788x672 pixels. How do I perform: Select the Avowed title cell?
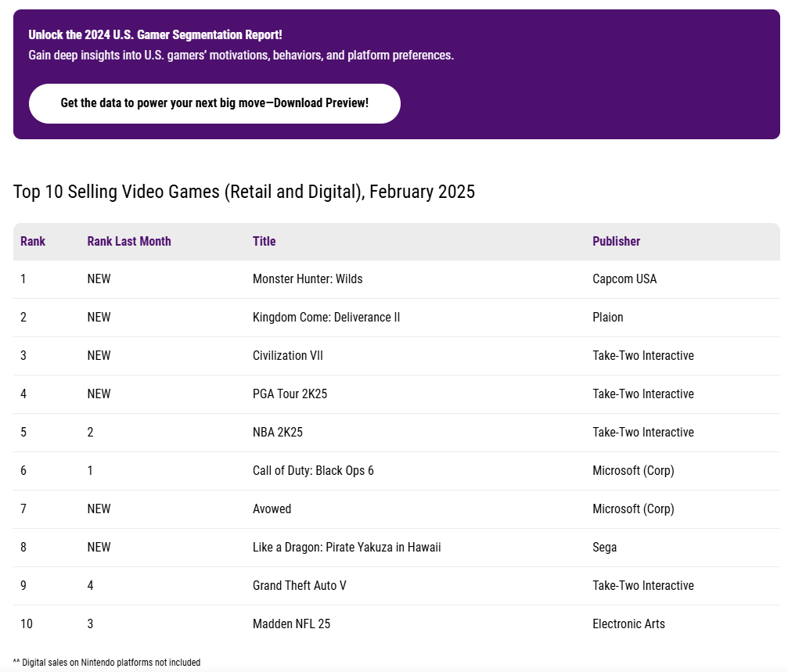[272, 508]
